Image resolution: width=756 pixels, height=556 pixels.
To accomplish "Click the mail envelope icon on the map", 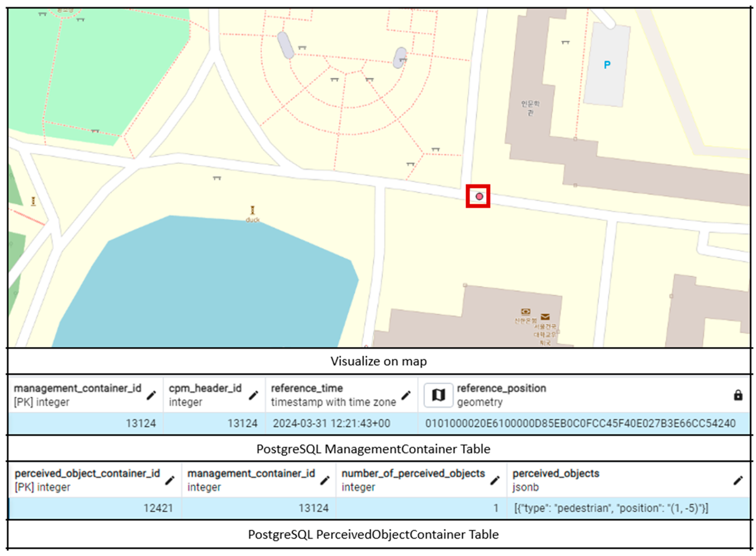I will coord(545,317).
